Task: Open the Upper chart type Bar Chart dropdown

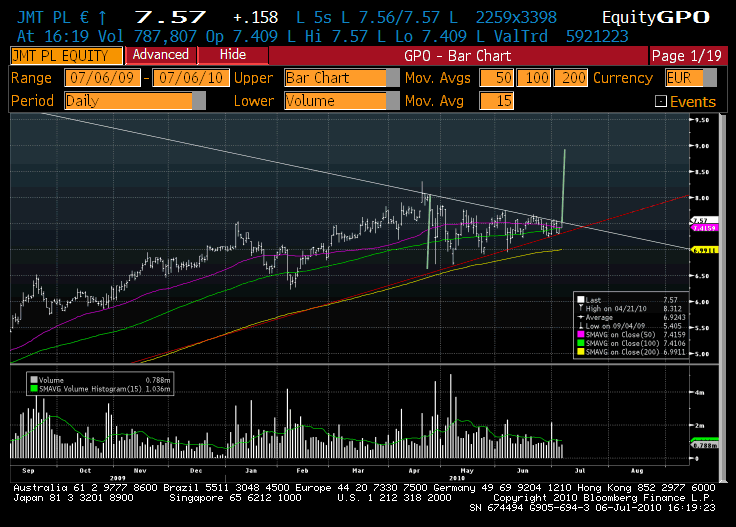Action: [342, 78]
